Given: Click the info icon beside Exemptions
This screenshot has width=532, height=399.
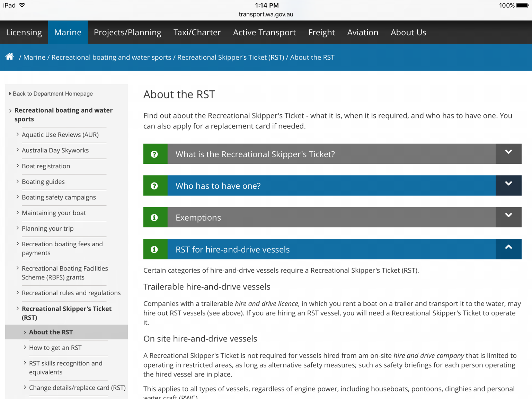Looking at the screenshot, I should 154,218.
